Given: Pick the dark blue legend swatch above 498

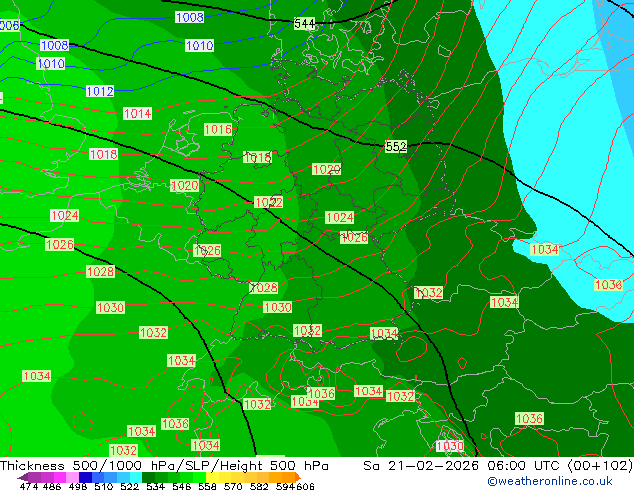Looking at the screenshot, I should click(x=85, y=477).
